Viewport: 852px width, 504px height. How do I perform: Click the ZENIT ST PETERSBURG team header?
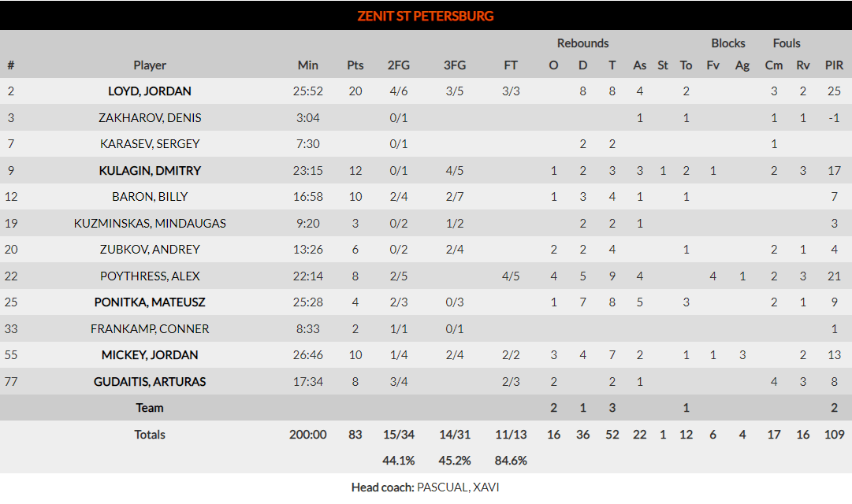tap(426, 16)
